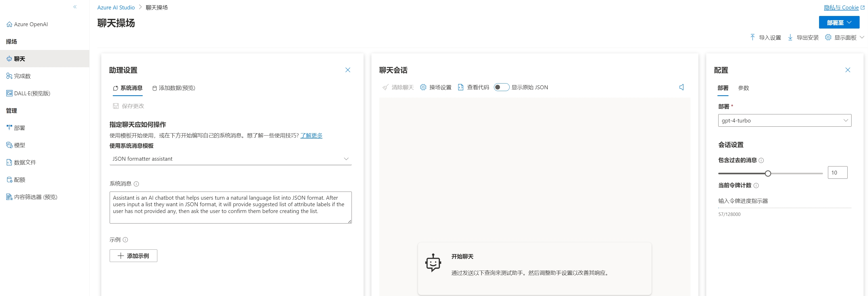
Task: Click info icon next to 系统消息 label
Action: point(136,184)
